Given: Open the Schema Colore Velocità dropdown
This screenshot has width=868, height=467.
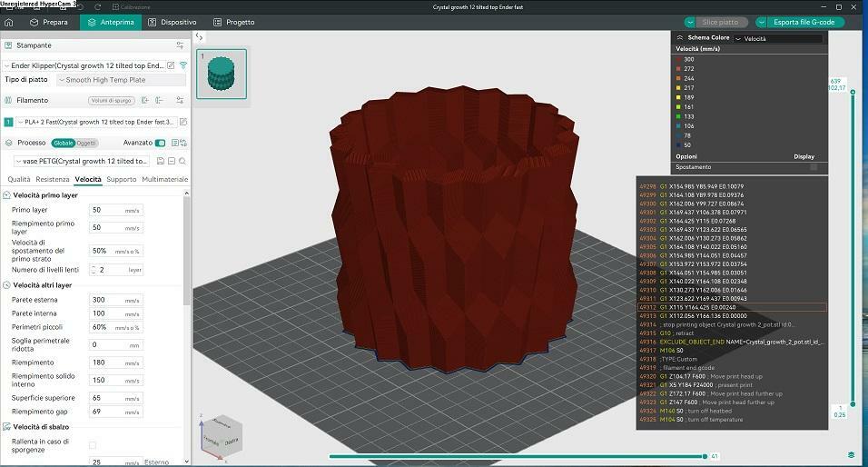Looking at the screenshot, I should pyautogui.click(x=778, y=38).
